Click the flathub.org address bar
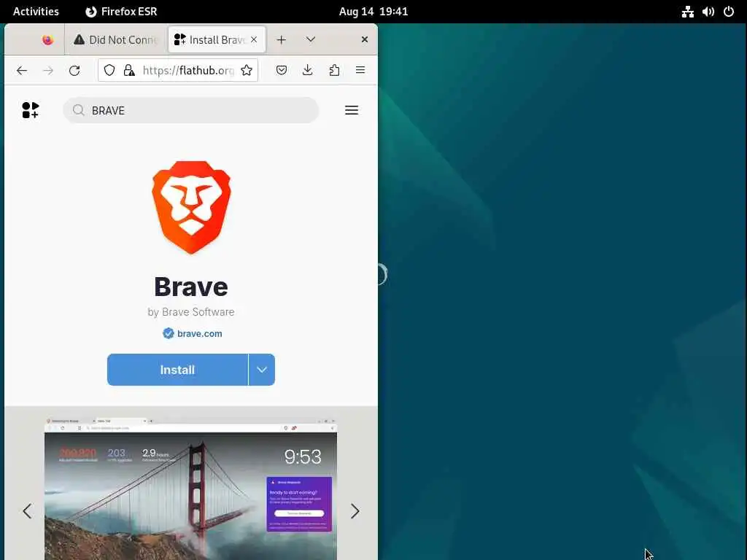Image resolution: width=747 pixels, height=560 pixels. (178, 71)
